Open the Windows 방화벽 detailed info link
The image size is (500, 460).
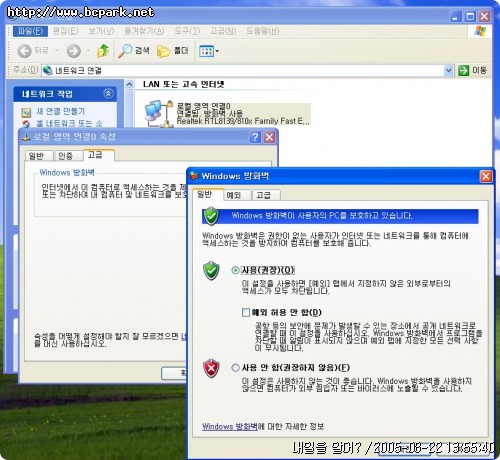[230, 426]
